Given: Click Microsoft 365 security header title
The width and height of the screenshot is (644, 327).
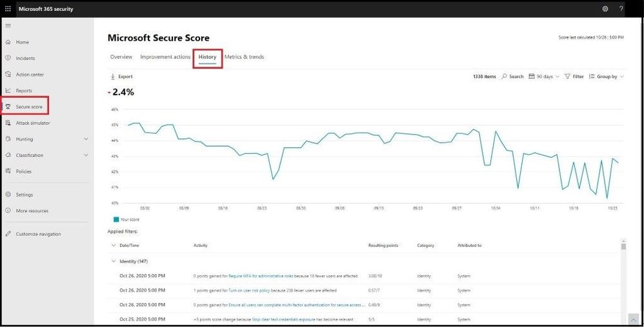Looking at the screenshot, I should click(46, 8).
